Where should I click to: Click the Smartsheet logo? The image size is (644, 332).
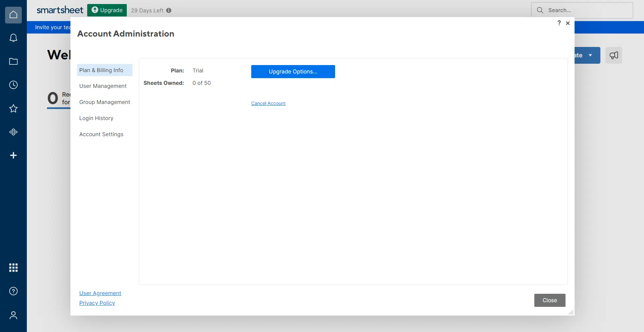[x=60, y=10]
